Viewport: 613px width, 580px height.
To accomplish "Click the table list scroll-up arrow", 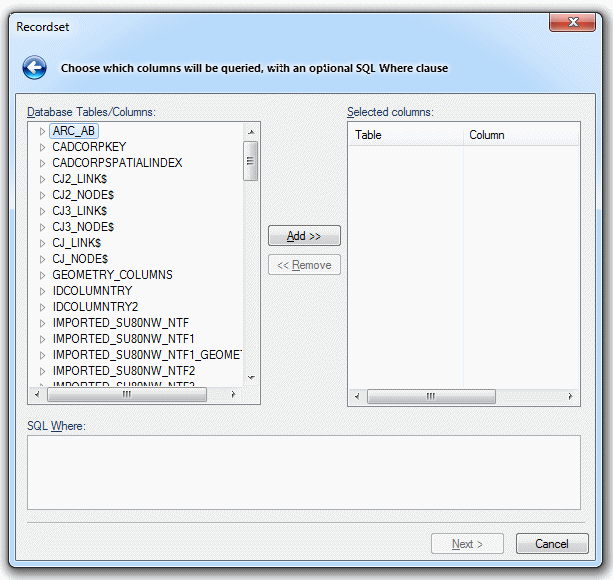I will click(251, 132).
